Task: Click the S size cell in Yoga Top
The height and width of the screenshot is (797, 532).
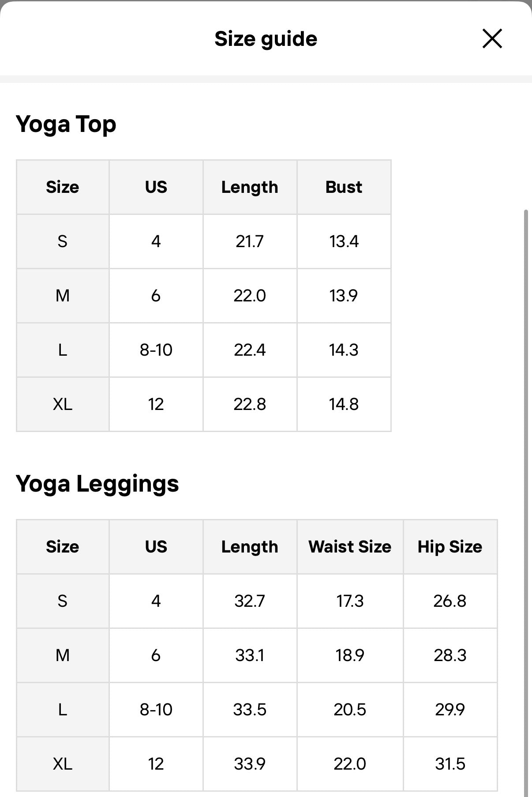Action: coord(63,241)
